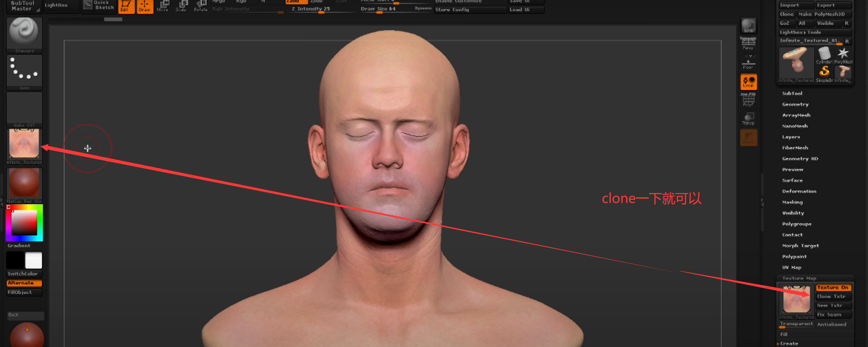Toggle the Alternate button
This screenshot has width=868, height=347.
24,283
